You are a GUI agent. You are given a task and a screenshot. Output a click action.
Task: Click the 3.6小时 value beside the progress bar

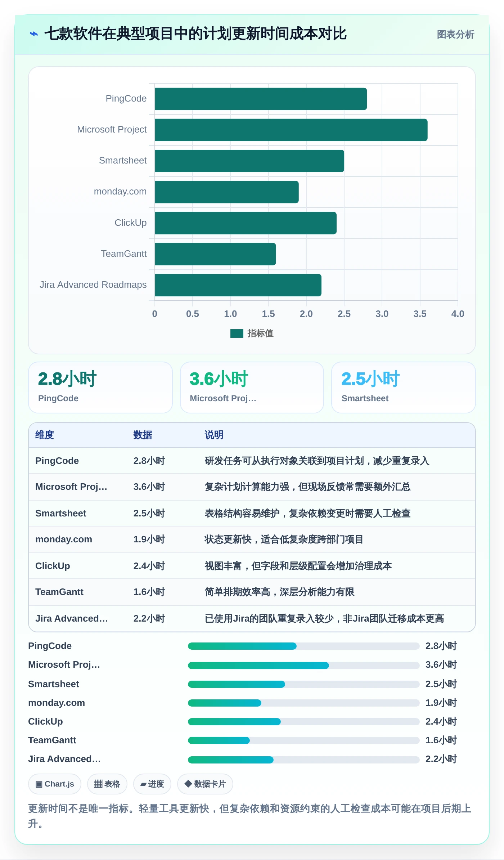pos(441,665)
